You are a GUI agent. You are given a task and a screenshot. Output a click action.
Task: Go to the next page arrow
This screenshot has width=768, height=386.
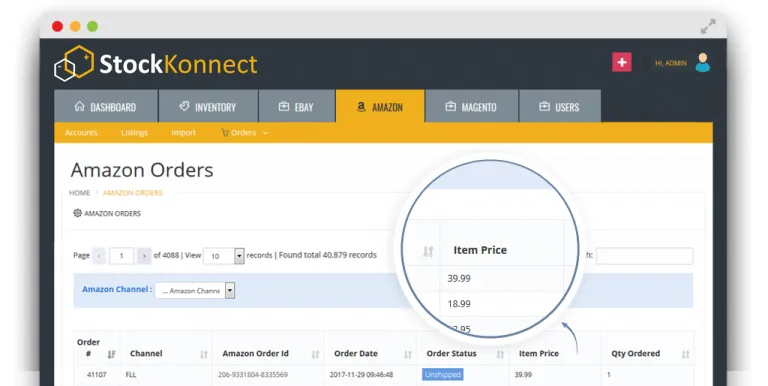[x=144, y=256]
